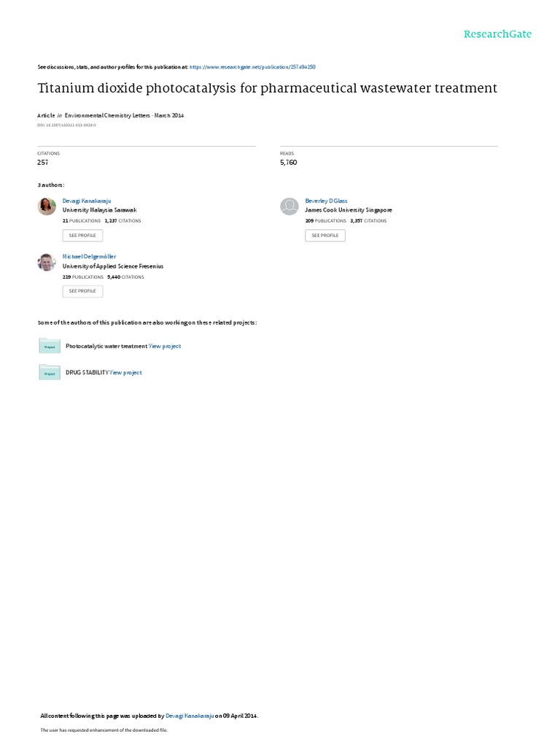The width and height of the screenshot is (560, 747).
Task: Click See Profile button under Devagi Kanakaraju
Action: (x=82, y=236)
